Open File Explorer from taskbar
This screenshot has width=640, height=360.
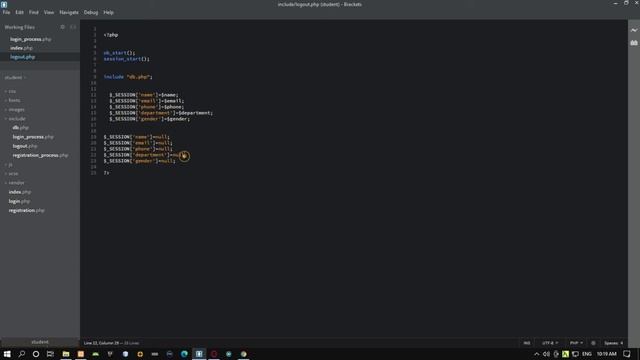(66, 354)
